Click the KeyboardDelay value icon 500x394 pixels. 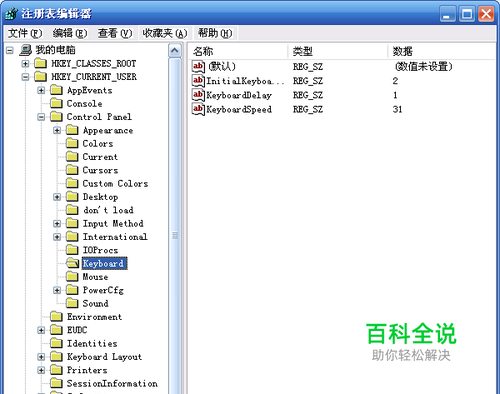tap(198, 95)
